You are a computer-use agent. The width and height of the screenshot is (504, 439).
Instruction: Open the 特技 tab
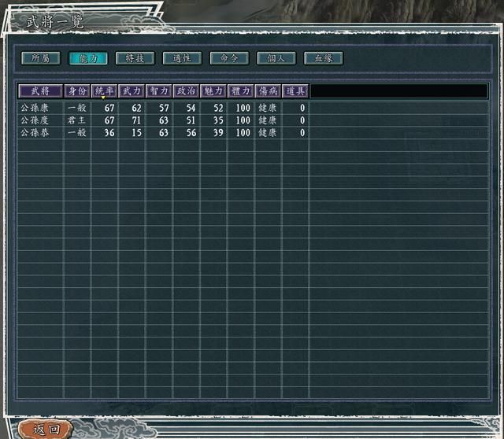tap(135, 58)
